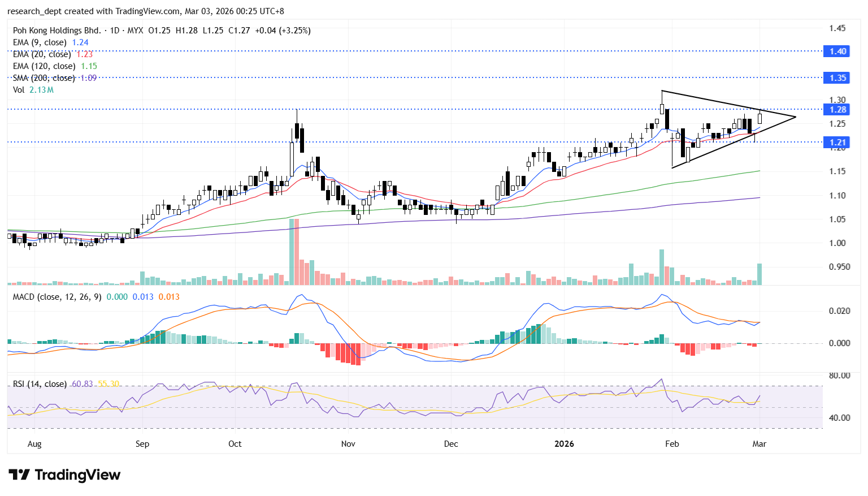Image resolution: width=868 pixels, height=496 pixels.
Task: Select the Nov label on time axis
Action: tap(348, 444)
